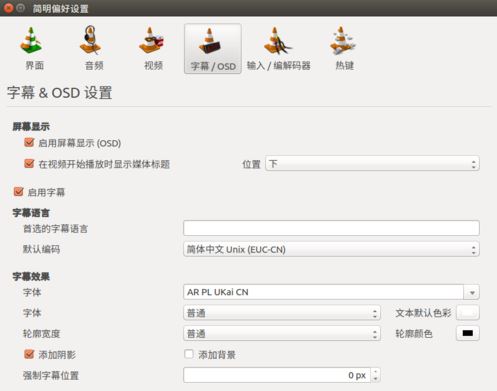Close the 简明偏好设置 window with red button
497x391 pixels.
(x=8, y=8)
